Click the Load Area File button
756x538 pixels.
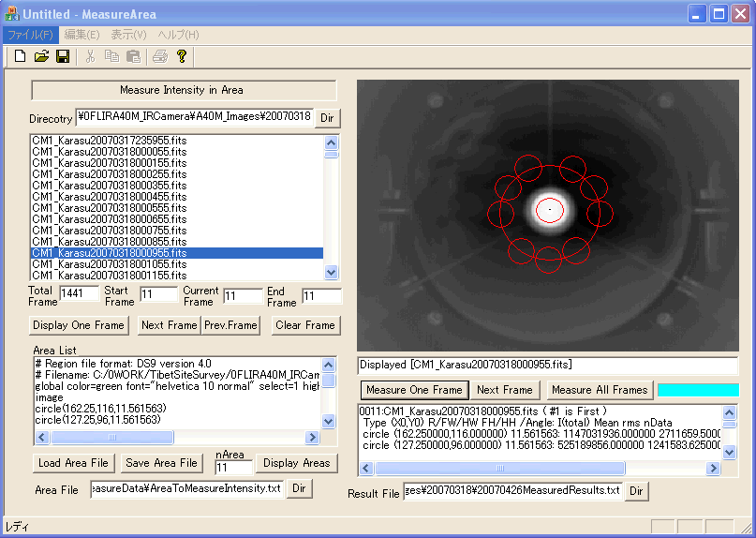pos(74,463)
